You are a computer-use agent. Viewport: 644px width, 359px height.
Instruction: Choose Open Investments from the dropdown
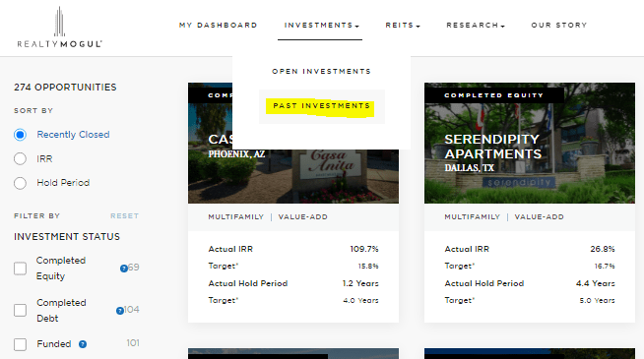321,72
